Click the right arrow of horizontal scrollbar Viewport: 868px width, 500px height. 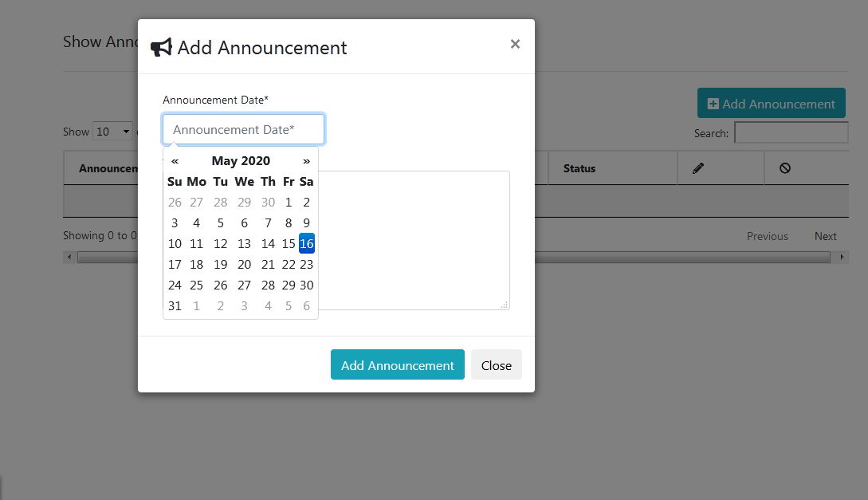tap(842, 257)
